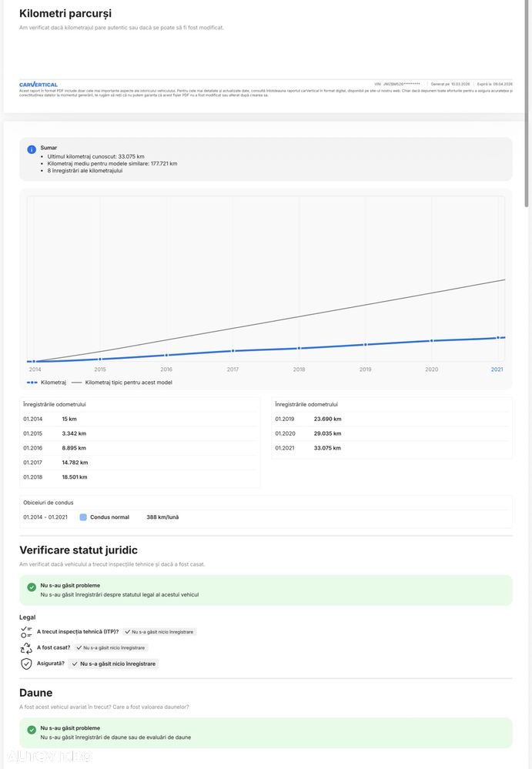The image size is (532, 769).
Task: Click the green checkmark in Daune banner
Action: click(32, 730)
